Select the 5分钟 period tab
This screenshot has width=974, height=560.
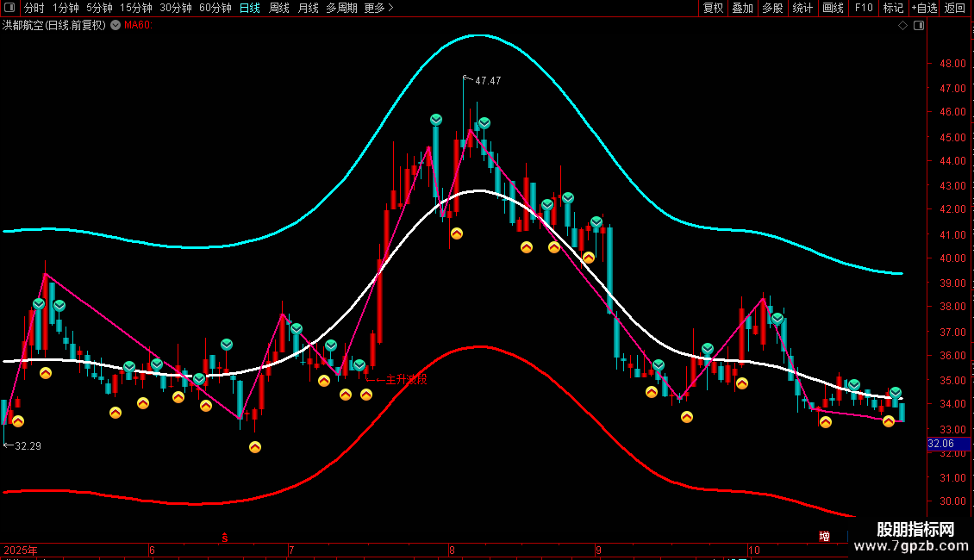click(x=99, y=8)
